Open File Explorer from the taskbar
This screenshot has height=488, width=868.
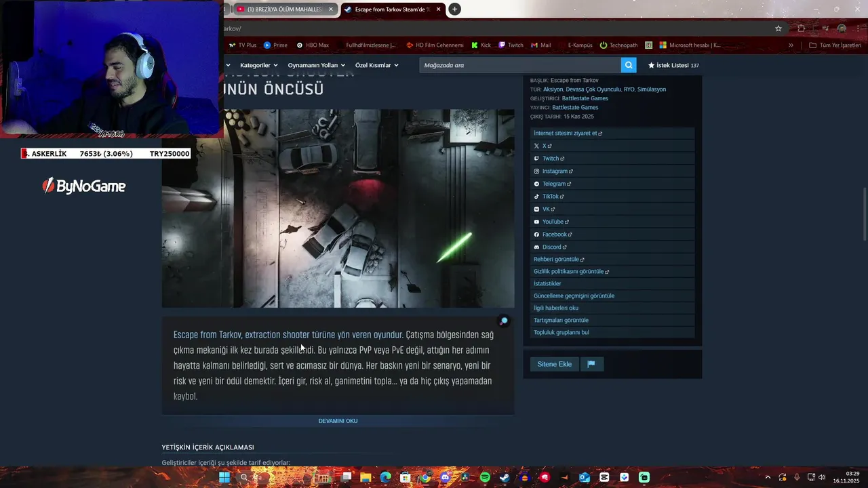(366, 477)
